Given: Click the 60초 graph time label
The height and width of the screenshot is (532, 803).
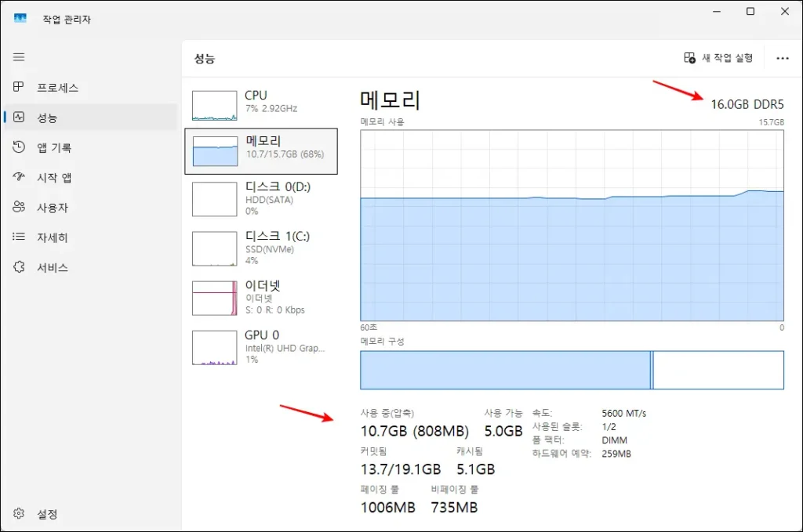Looking at the screenshot, I should click(x=369, y=328).
